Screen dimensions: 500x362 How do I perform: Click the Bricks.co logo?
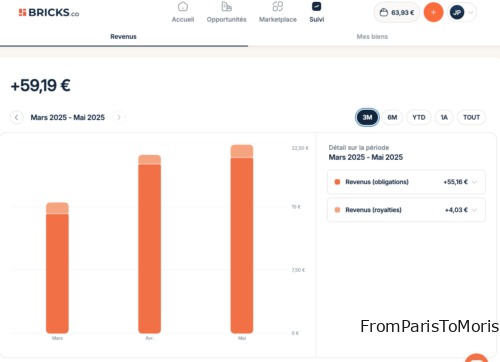(x=49, y=13)
